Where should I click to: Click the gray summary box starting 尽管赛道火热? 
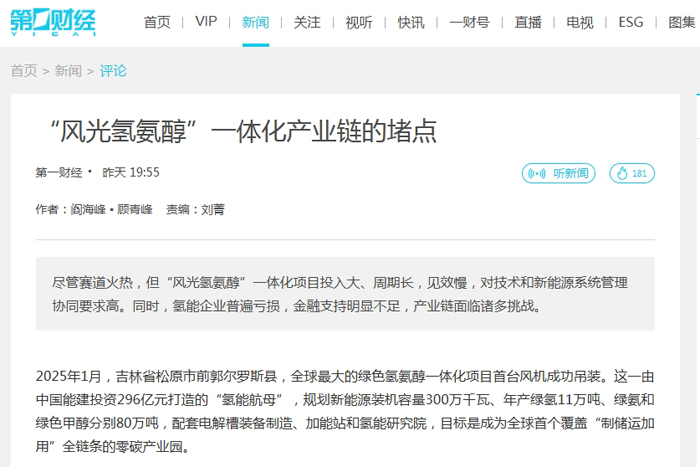345,294
